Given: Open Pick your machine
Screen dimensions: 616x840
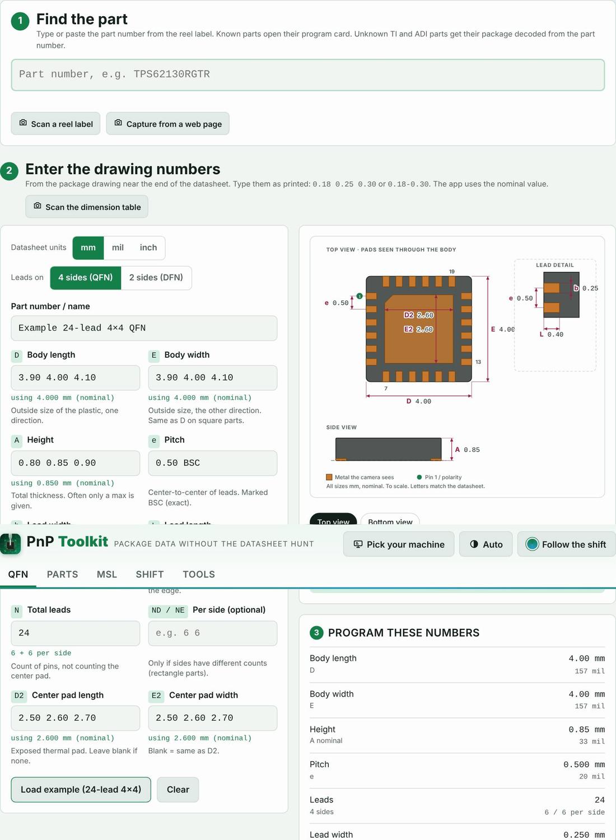Looking at the screenshot, I should click(399, 544).
